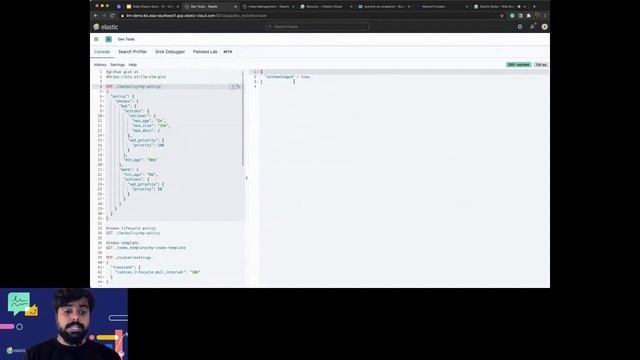Open a new browser tab
This screenshot has height=360, width=640.
pyautogui.click(x=534, y=7)
